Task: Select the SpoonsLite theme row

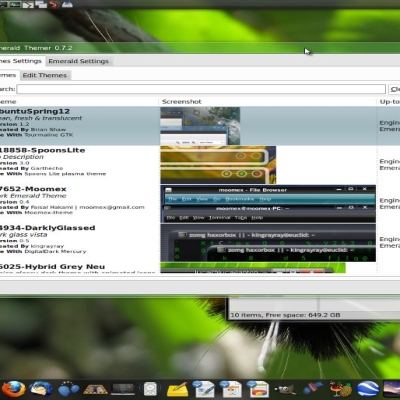Action: [x=200, y=165]
